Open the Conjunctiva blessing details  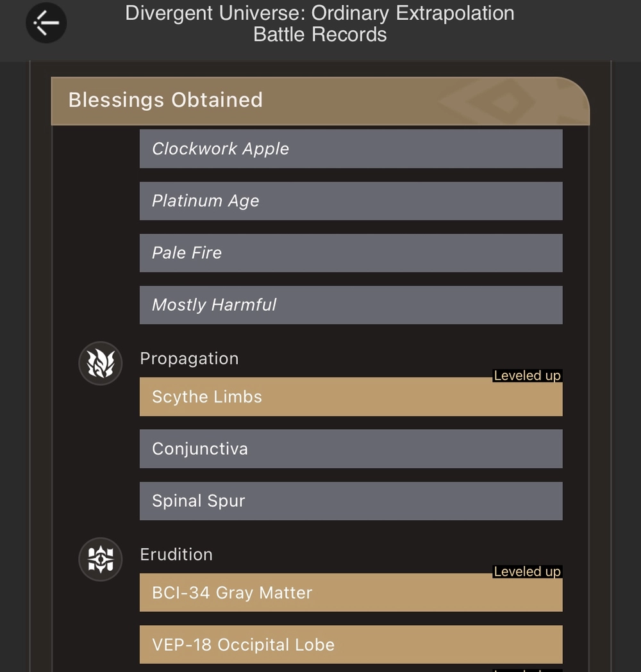click(351, 449)
